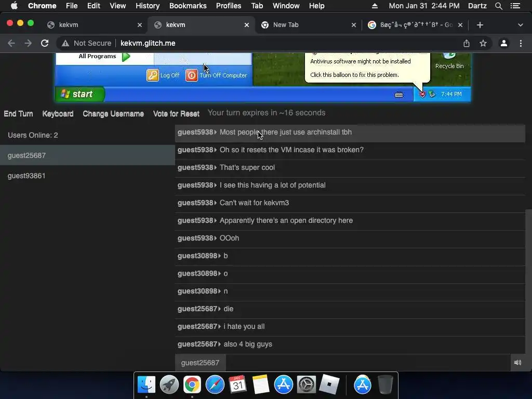Click the Log Off key icon
The image size is (532, 399).
coord(153,75)
